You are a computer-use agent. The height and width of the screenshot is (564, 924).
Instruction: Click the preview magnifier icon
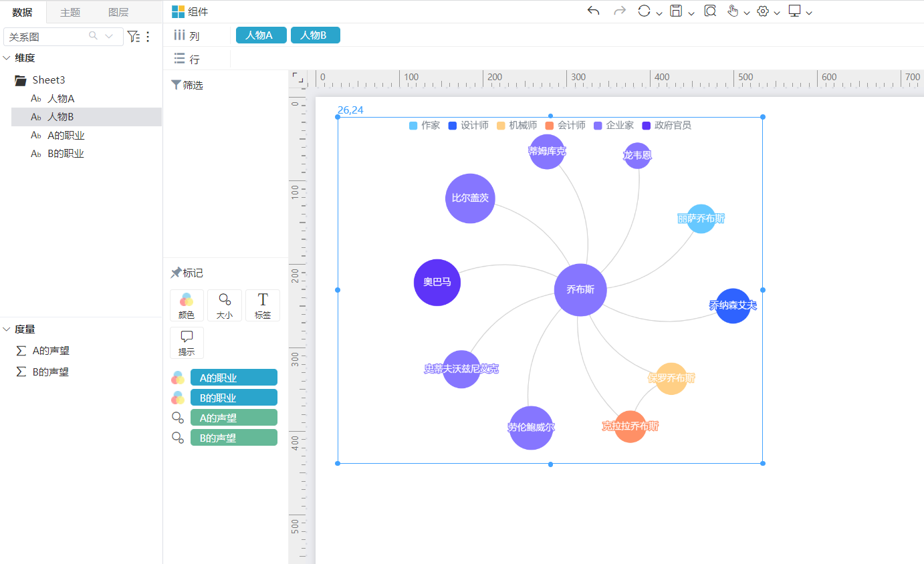710,11
